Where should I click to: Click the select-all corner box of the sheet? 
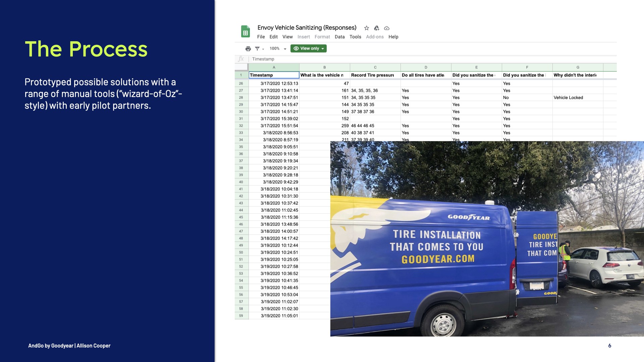(x=241, y=67)
